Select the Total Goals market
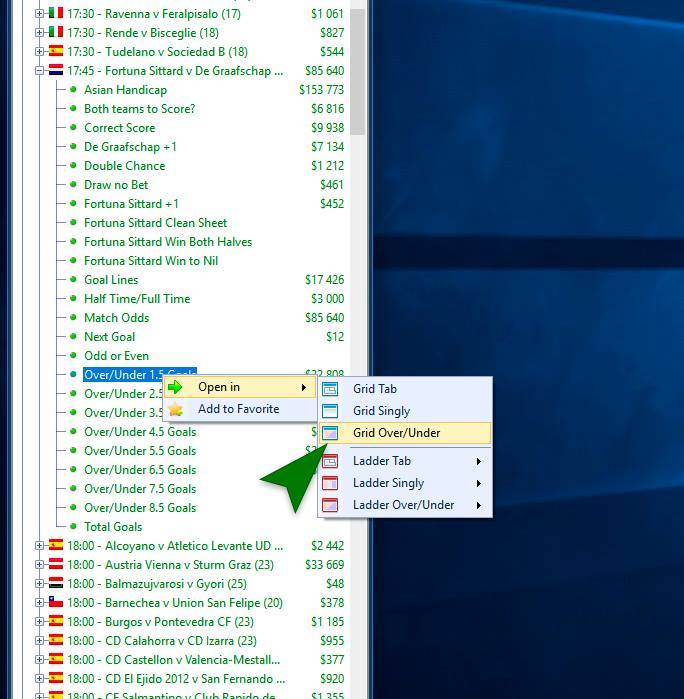Viewport: 684px width, 699px height. tap(113, 526)
